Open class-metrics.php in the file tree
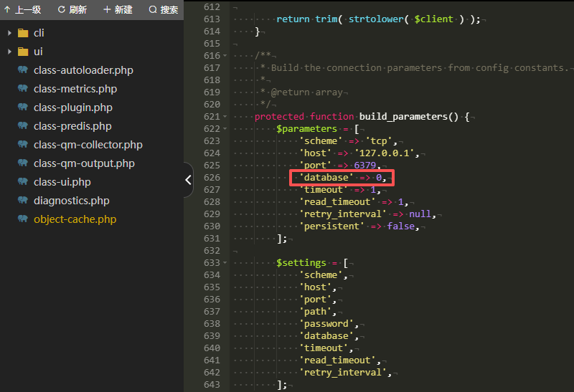This screenshot has width=574, height=392. [75, 89]
